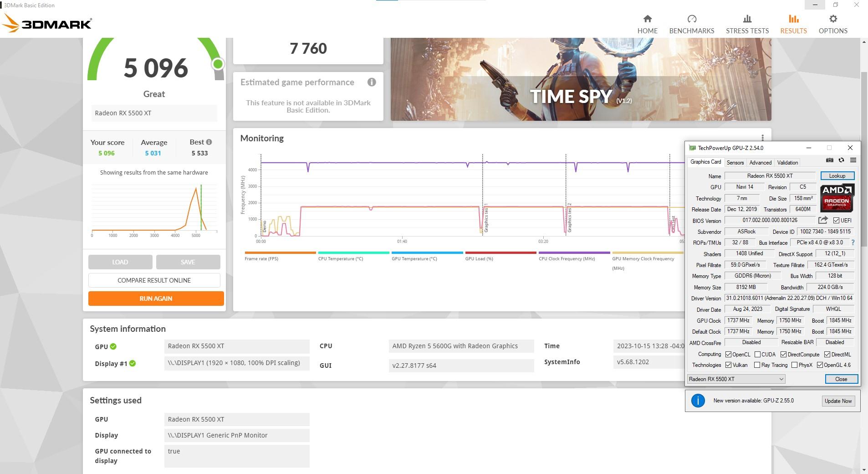Click Graphics test 1 marker in chart
The image size is (868, 474).
click(x=486, y=218)
